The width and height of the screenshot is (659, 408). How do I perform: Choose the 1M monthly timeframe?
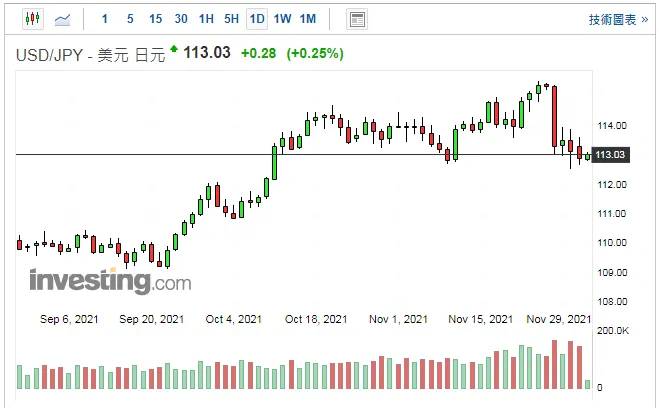point(308,19)
